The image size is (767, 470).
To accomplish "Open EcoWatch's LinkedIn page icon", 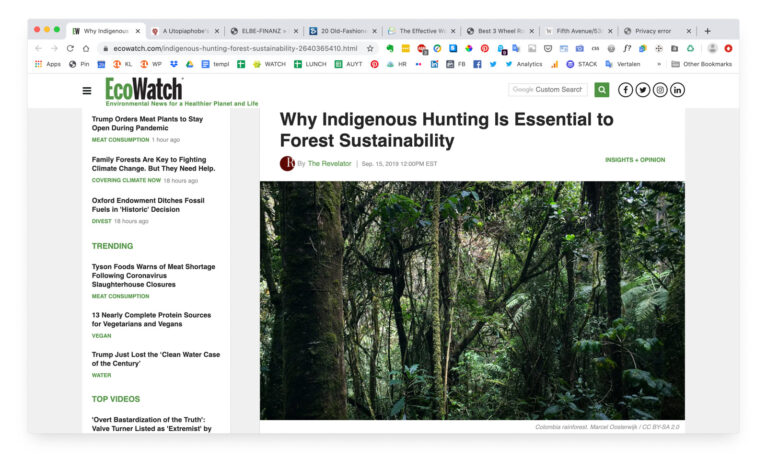I will 677,90.
